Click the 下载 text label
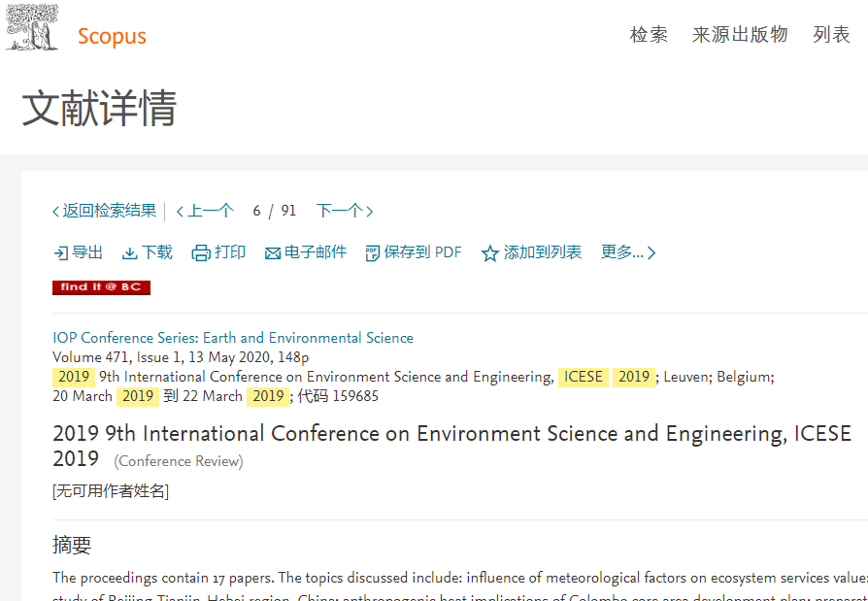 (157, 252)
